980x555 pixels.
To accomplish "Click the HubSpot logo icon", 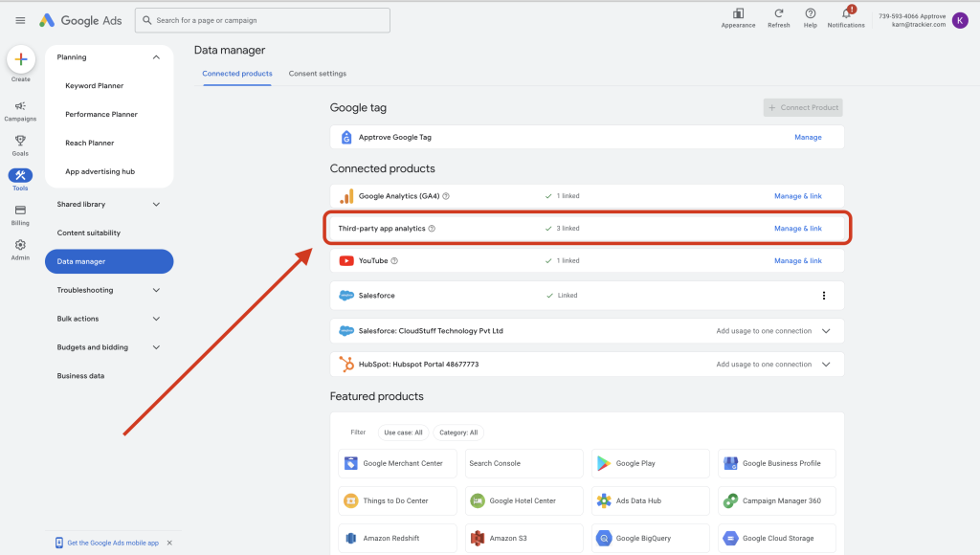I will coord(346,365).
